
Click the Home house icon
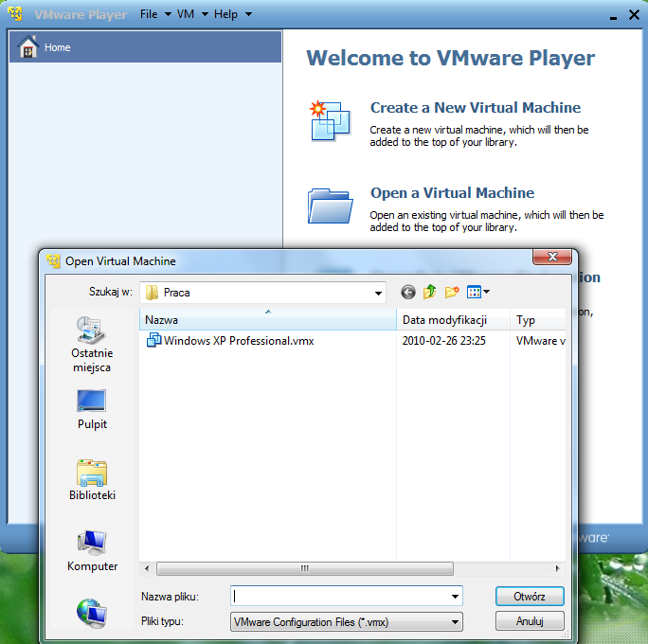point(28,46)
